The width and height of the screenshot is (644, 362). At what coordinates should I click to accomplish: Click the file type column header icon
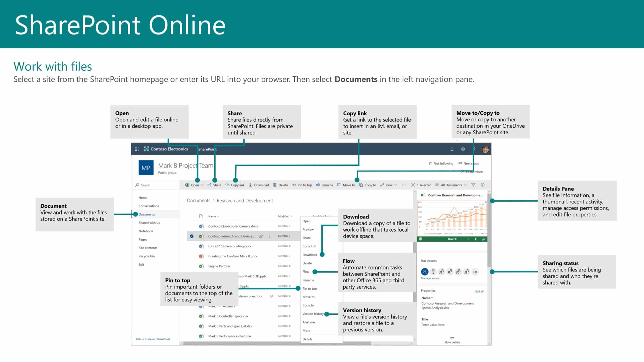click(201, 216)
